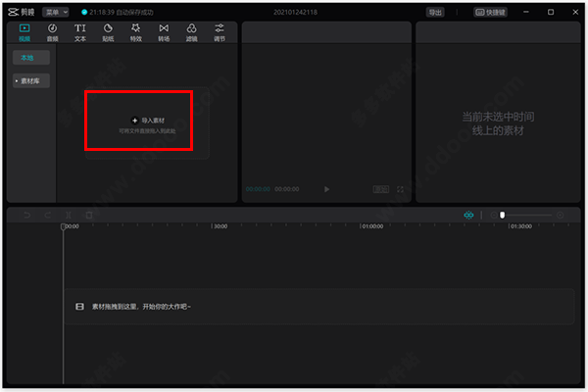The image size is (588, 392).
Task: Click the preview play button
Action: (x=326, y=189)
